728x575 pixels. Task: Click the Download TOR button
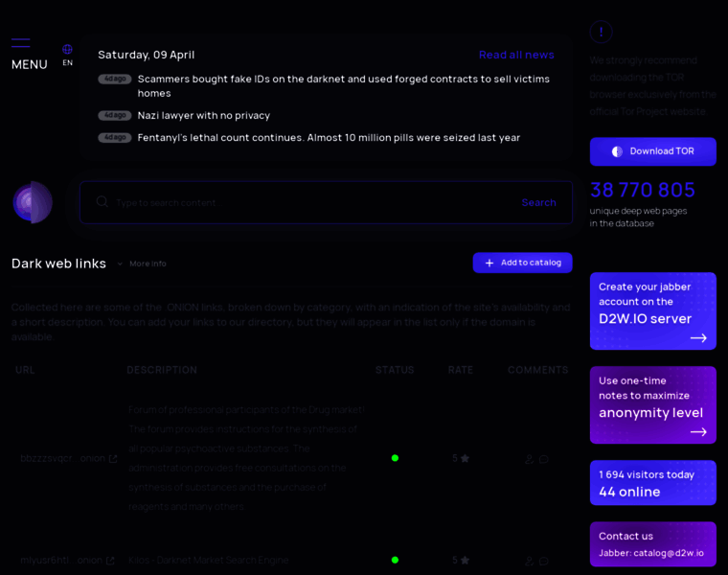[652, 151]
